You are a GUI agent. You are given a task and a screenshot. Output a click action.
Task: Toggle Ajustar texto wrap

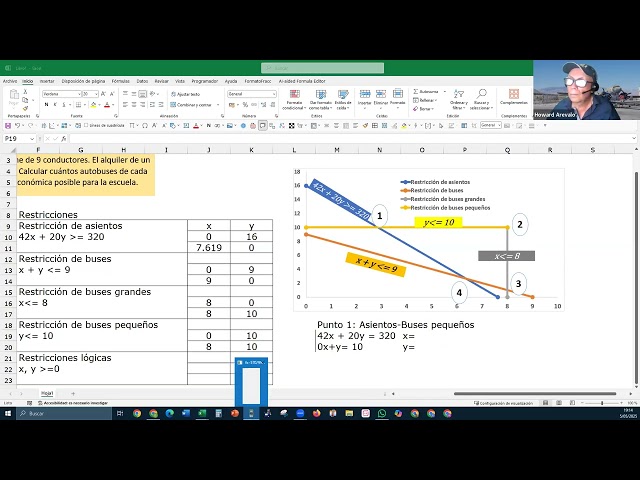(186, 94)
